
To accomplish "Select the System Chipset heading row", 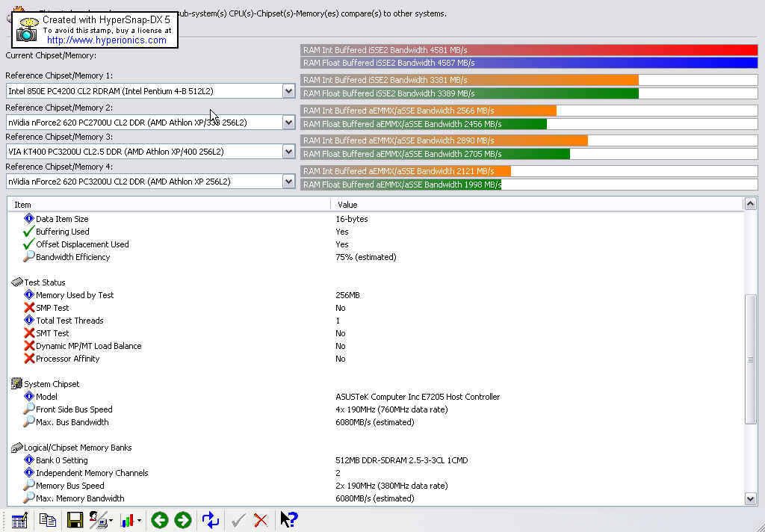I will click(376, 384).
